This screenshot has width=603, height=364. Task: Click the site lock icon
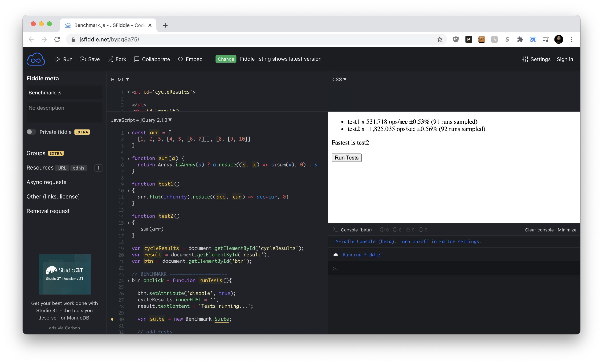[73, 39]
